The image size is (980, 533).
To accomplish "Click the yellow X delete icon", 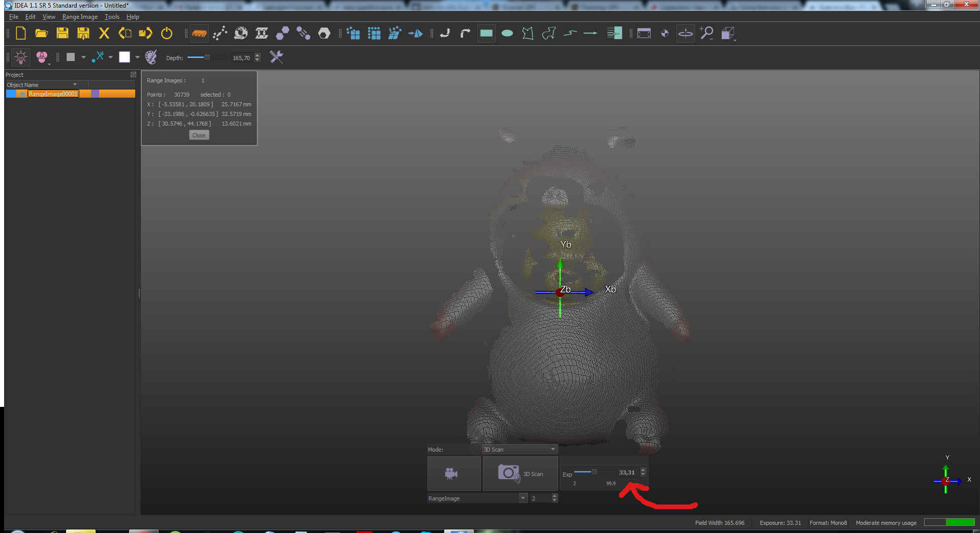I will 104,34.
